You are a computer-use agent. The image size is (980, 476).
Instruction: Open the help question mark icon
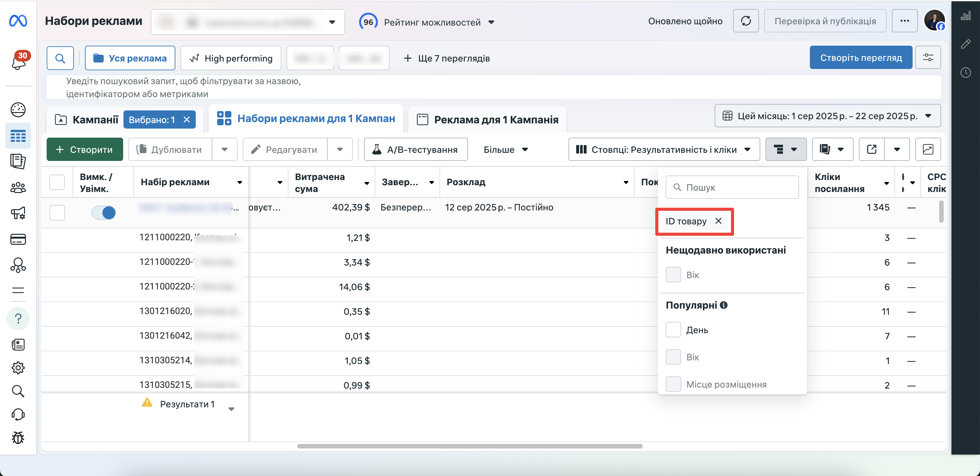click(18, 318)
